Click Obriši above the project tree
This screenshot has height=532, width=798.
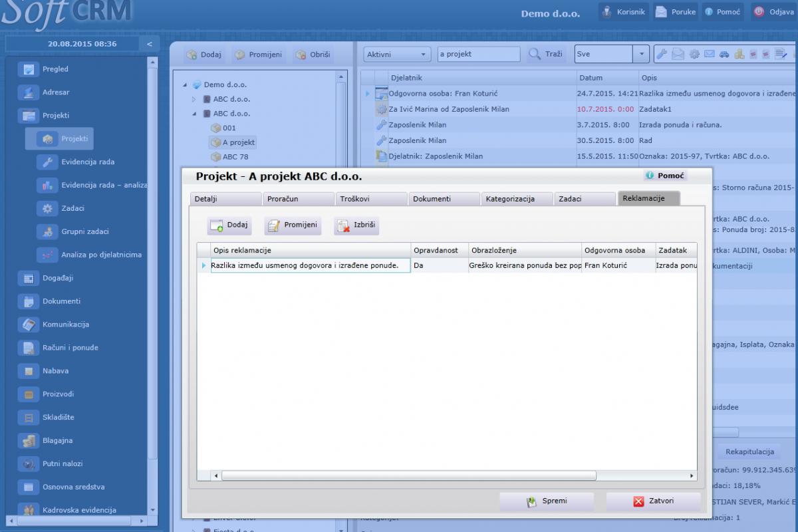[x=313, y=55]
